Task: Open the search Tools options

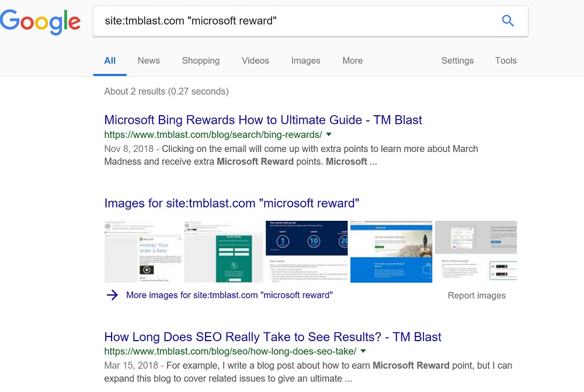Action: click(506, 61)
